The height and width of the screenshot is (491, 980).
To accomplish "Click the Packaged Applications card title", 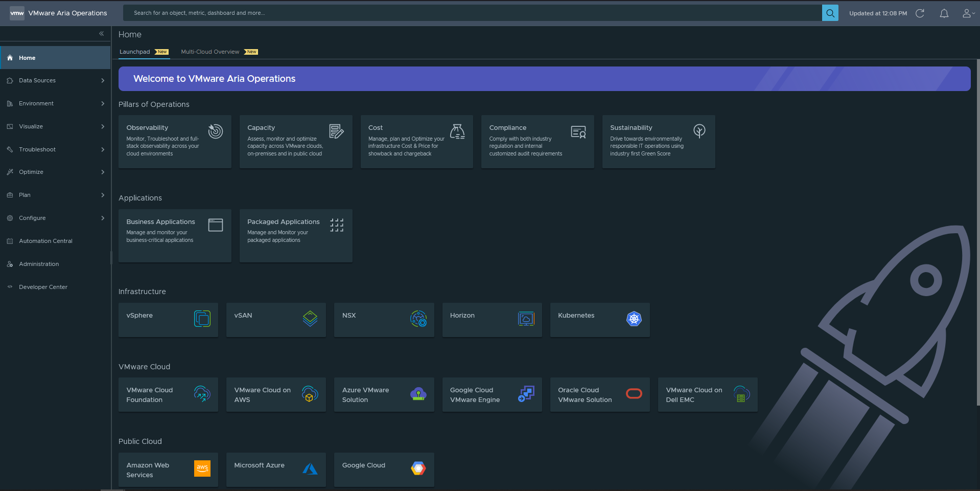I will coord(284,222).
